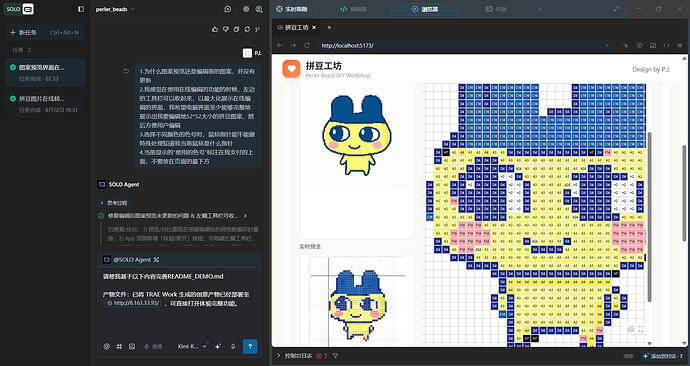Viewport: 690px width, 366px height.
Task: Collapse the left sidebar panel icon
Action: tap(81, 9)
